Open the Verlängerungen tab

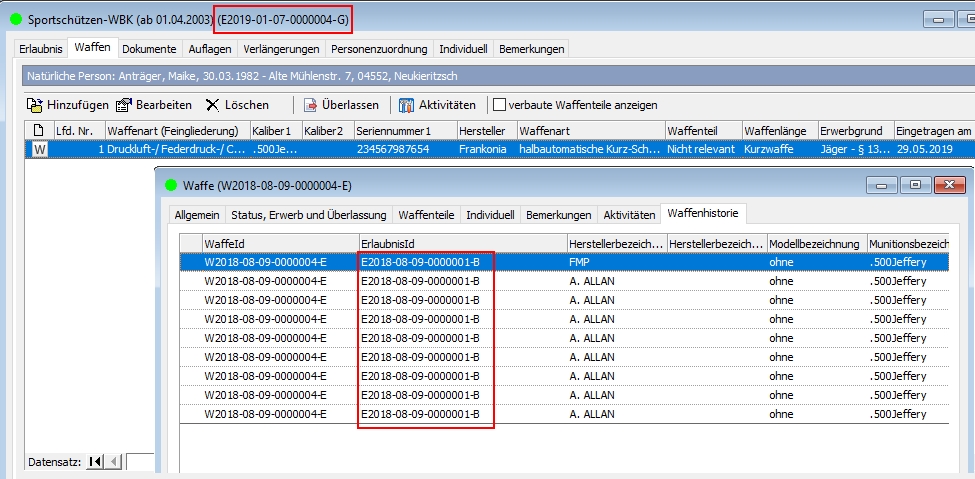(281, 48)
